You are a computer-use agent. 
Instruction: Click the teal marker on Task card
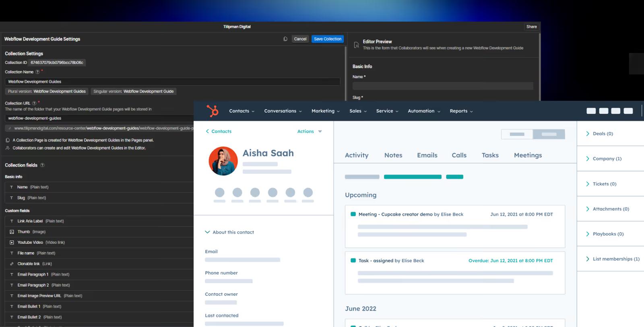point(353,260)
